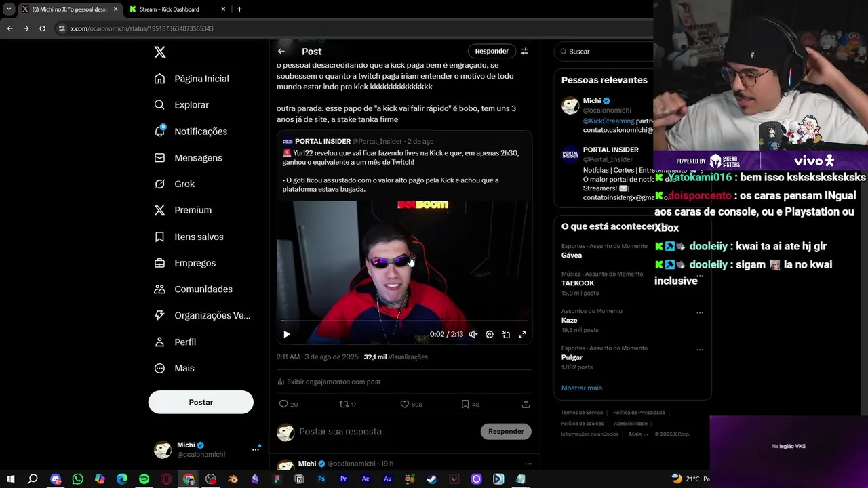Image resolution: width=868 pixels, height=488 pixels.
Task: Open the tab search dropdown arrow
Action: pyautogui.click(x=9, y=9)
